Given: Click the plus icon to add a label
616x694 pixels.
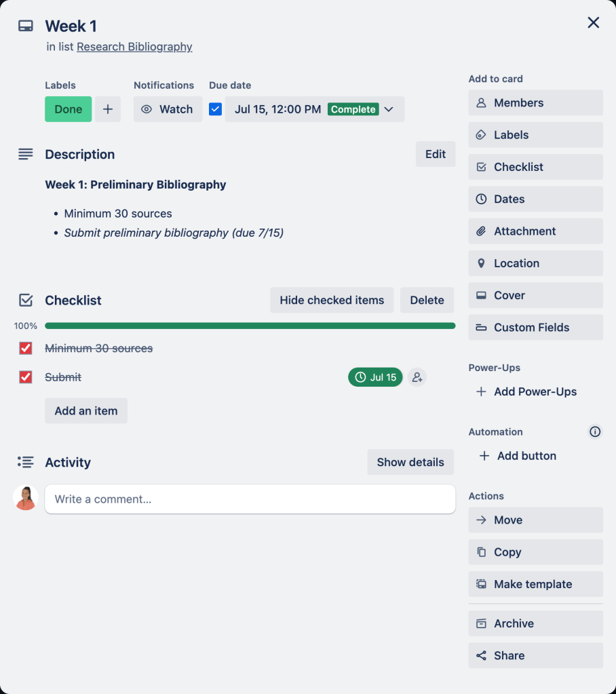Looking at the screenshot, I should 108,109.
